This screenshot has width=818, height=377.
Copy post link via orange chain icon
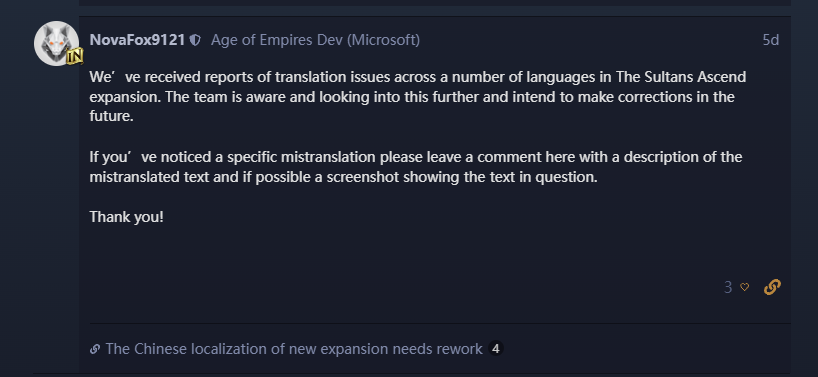(x=772, y=287)
